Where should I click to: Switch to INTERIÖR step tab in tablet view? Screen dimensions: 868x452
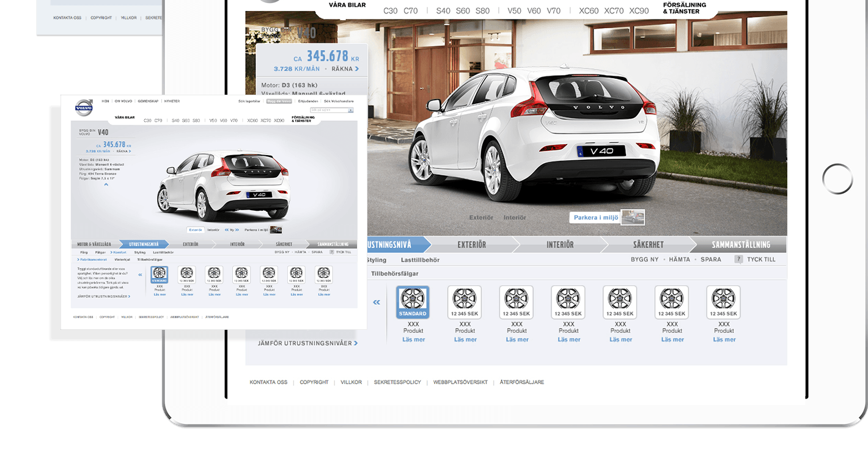click(x=560, y=244)
